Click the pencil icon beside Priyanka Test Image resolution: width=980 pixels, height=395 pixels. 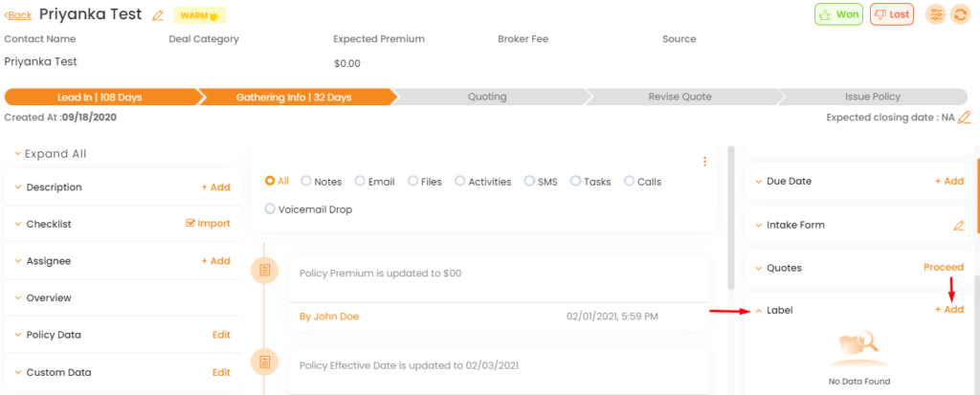point(158,15)
